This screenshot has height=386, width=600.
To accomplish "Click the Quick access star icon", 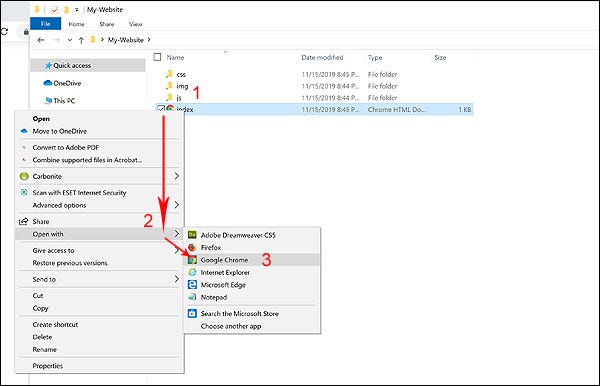I will pos(48,65).
